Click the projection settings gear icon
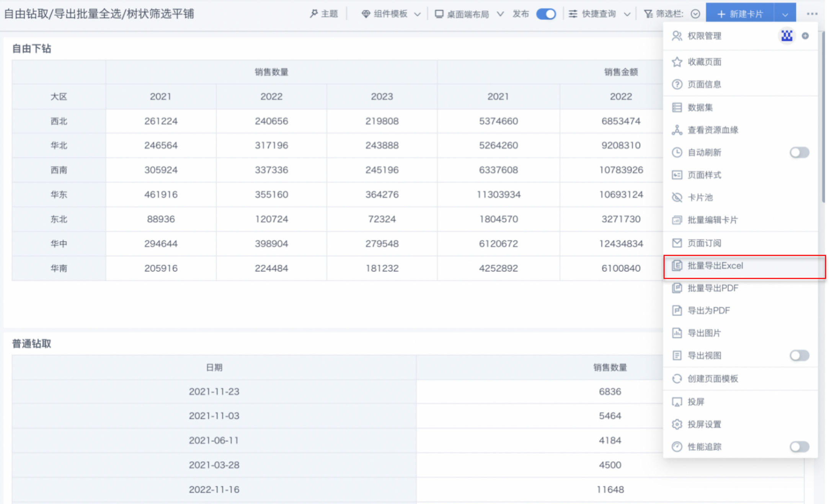This screenshot has width=829, height=504. point(677,424)
